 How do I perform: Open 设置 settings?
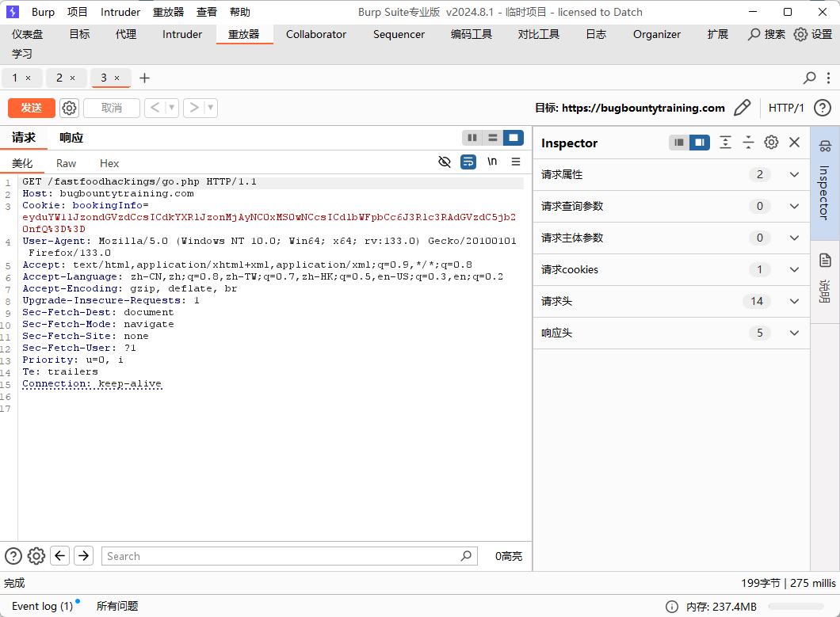pos(813,34)
